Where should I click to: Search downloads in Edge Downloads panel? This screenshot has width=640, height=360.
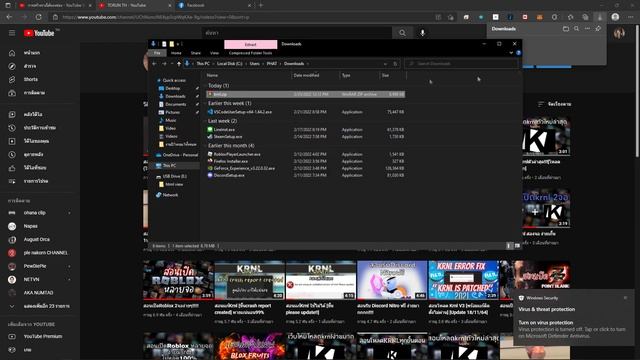tap(576, 29)
